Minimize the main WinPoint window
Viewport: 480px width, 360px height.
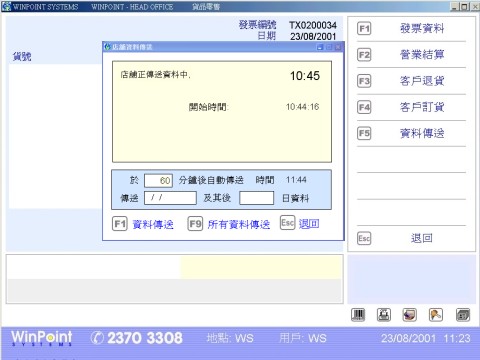click(454, 6)
